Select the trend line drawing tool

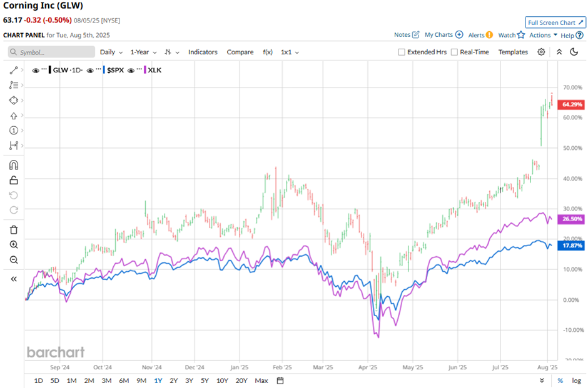[14, 70]
